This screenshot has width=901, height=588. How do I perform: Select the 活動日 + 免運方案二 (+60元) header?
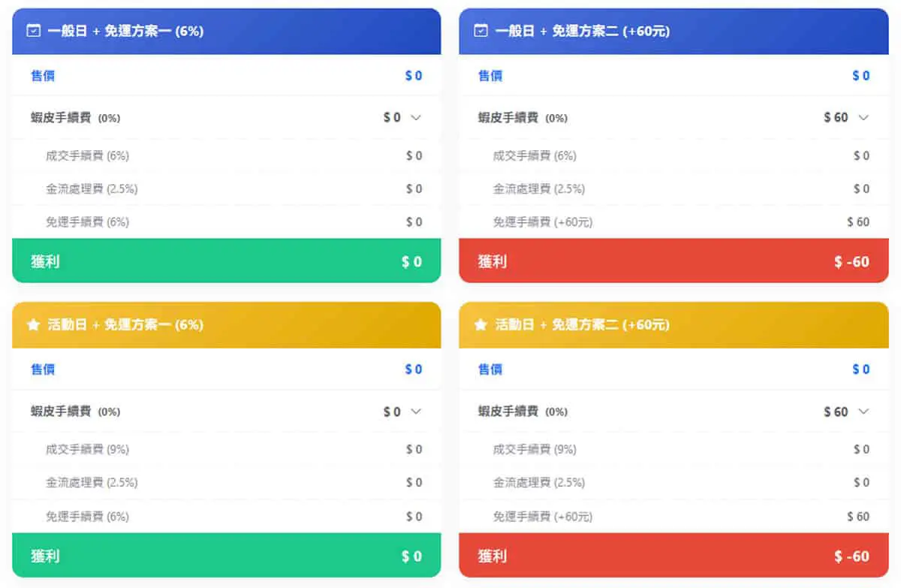(x=673, y=324)
